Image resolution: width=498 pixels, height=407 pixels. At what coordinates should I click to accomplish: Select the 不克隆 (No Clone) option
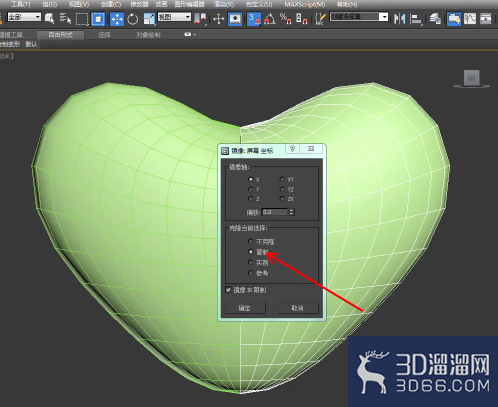coord(250,241)
